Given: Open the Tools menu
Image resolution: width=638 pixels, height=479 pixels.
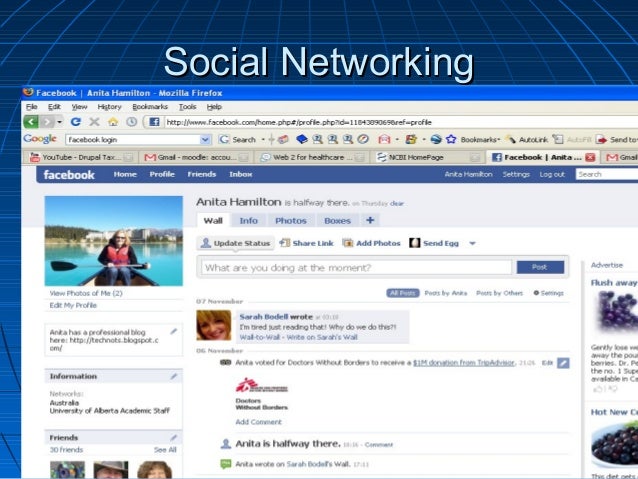Looking at the screenshot, I should click(188, 107).
